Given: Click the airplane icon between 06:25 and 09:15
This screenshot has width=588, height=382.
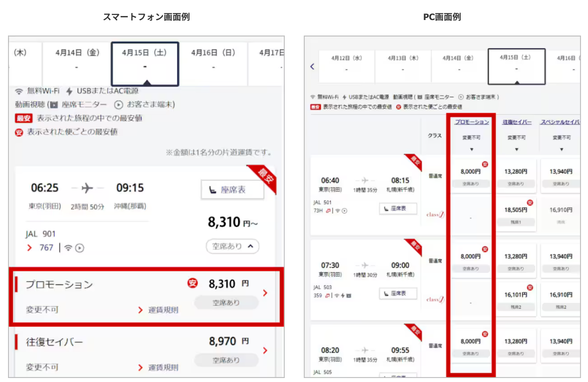Looking at the screenshot, I should click(88, 188).
